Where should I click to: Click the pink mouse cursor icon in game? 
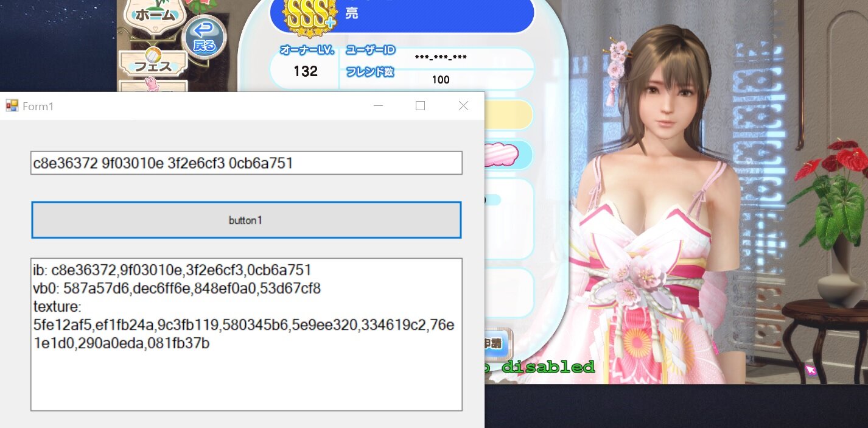tap(811, 370)
